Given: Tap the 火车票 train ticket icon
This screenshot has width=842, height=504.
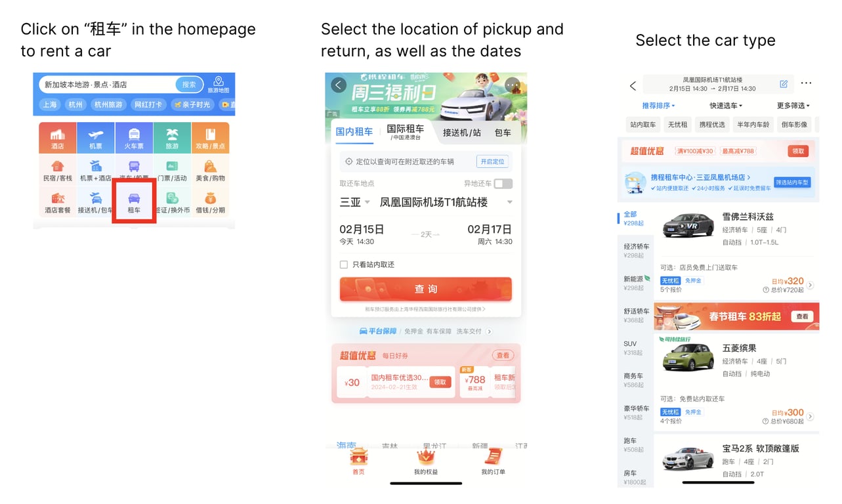Looking at the screenshot, I should coord(134,138).
